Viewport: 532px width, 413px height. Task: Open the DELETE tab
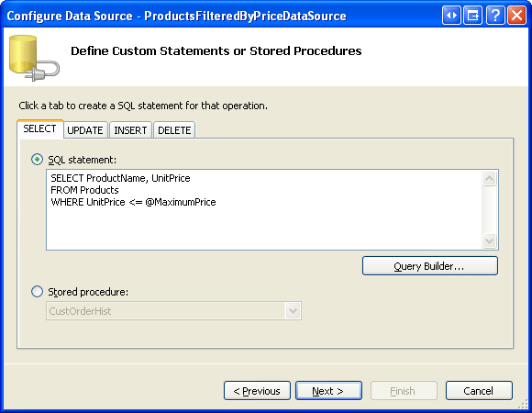(x=174, y=130)
